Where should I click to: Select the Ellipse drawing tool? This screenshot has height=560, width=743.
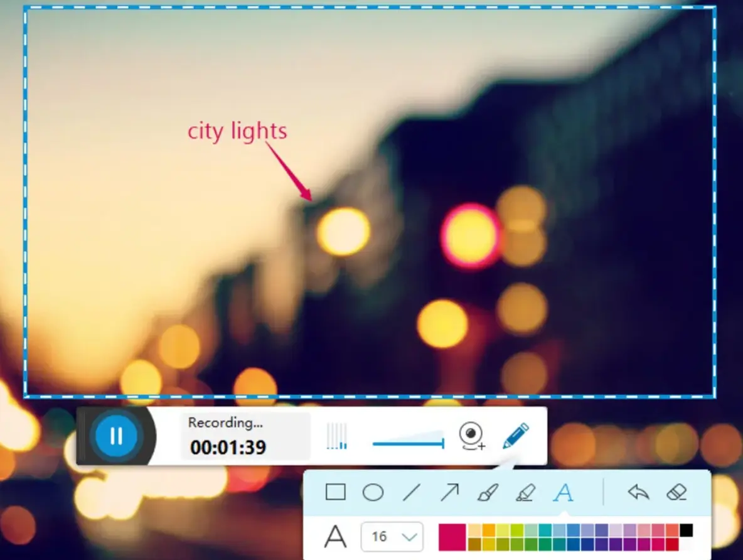373,492
